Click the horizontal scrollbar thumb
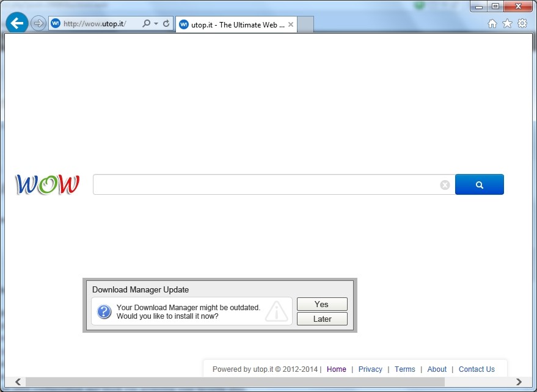The width and height of the screenshot is (537, 392). point(235,382)
